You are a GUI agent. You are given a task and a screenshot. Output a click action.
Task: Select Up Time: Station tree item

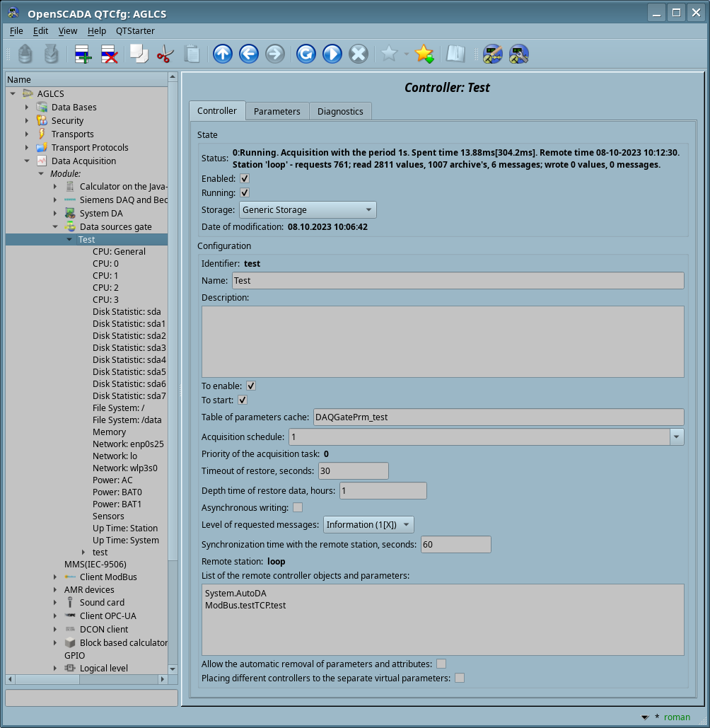pyautogui.click(x=125, y=528)
